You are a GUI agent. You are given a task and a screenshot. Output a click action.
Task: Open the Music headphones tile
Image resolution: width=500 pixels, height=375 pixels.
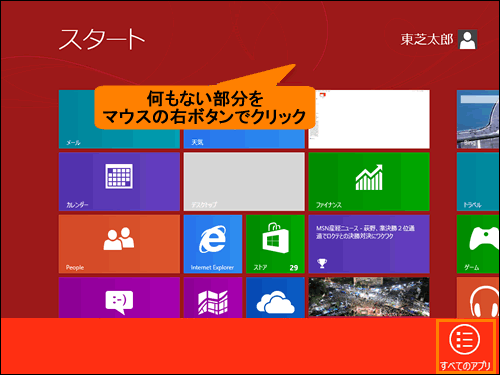click(478, 297)
